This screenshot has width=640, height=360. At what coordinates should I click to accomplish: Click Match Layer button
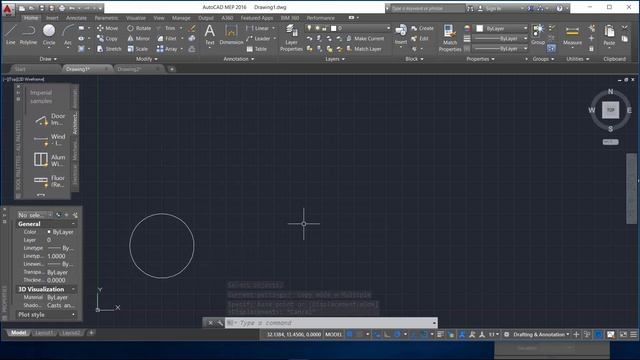364,49
